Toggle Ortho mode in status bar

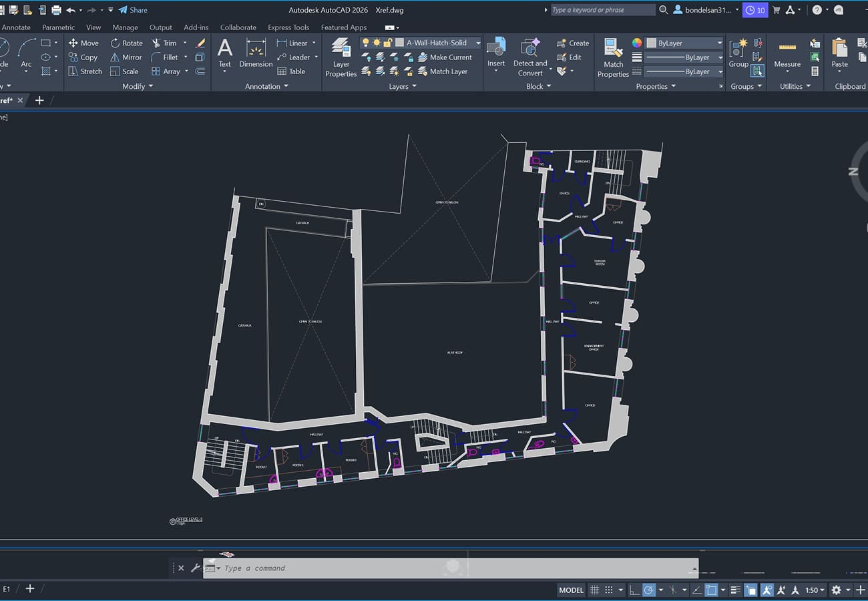click(634, 590)
